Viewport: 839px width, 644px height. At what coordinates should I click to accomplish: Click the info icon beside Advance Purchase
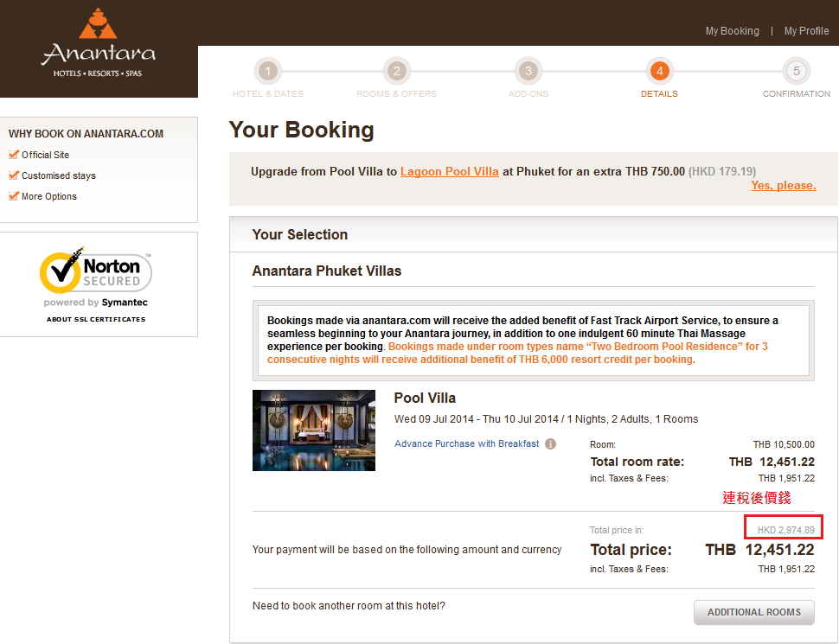pyautogui.click(x=550, y=444)
